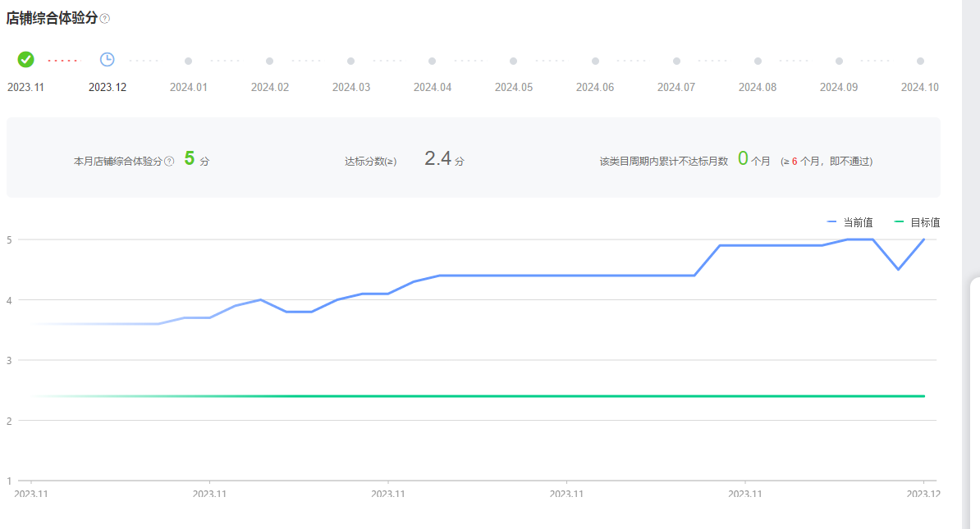This screenshot has height=529, width=980.
Task: Click help icon next to 店铺综合体验分 title
Action: coord(105,19)
